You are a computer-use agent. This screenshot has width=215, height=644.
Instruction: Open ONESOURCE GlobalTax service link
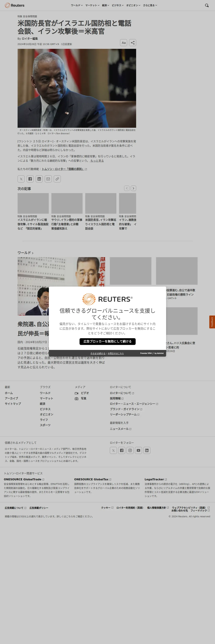tap(93, 479)
